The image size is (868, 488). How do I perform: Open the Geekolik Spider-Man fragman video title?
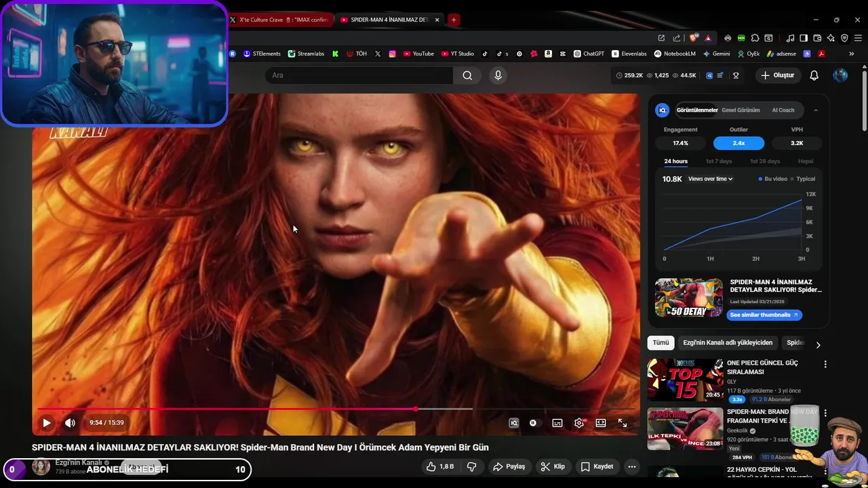point(772,415)
